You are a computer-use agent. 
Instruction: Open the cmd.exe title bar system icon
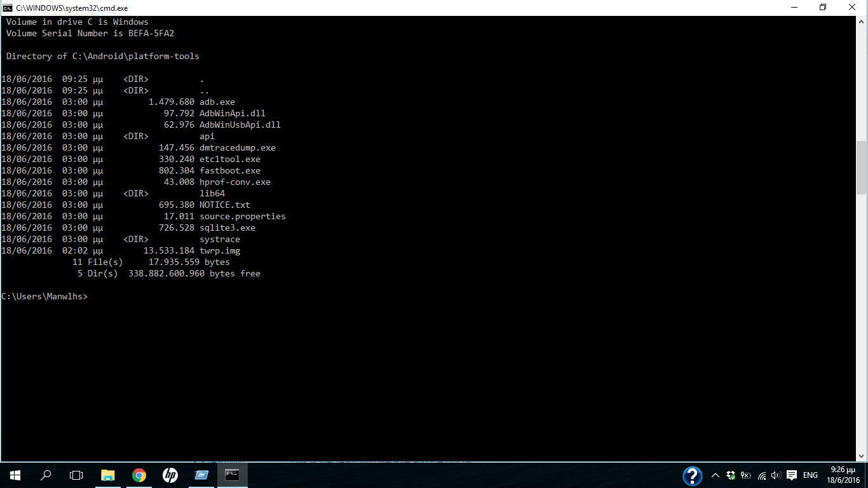pyautogui.click(x=8, y=8)
